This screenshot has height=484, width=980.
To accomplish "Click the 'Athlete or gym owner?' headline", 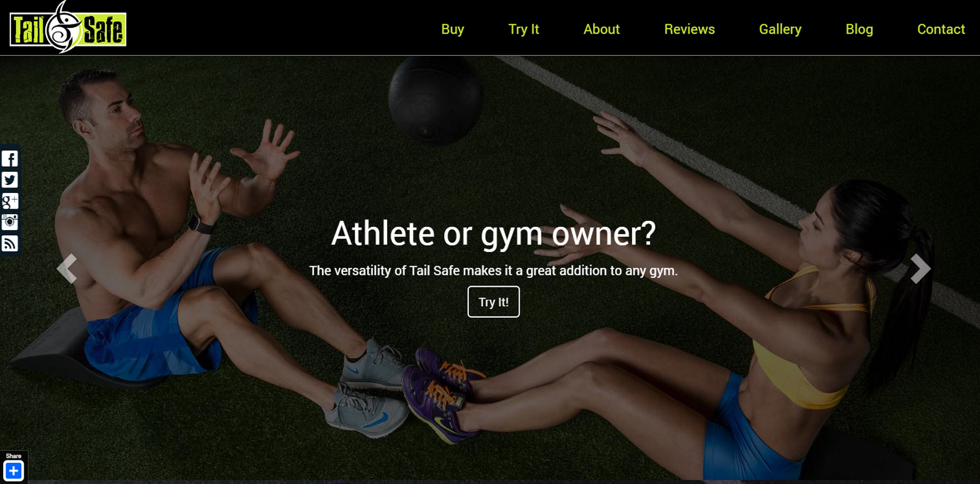I will coord(494,234).
